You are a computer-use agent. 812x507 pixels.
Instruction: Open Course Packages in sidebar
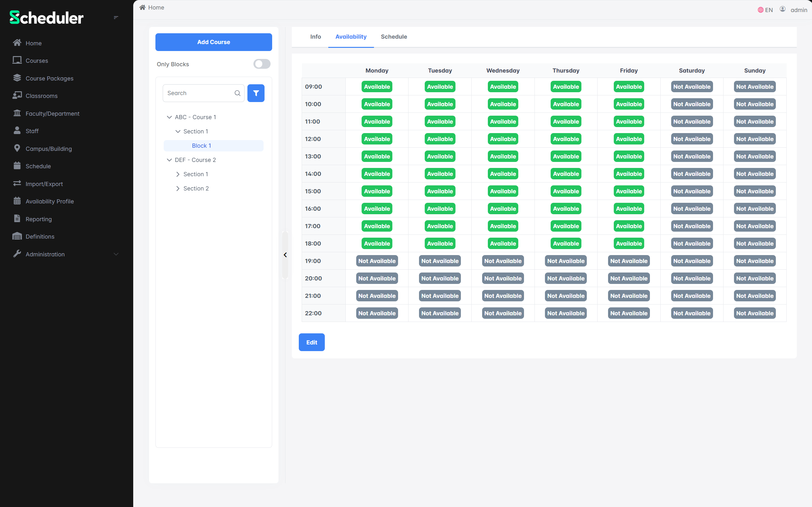[x=49, y=78]
